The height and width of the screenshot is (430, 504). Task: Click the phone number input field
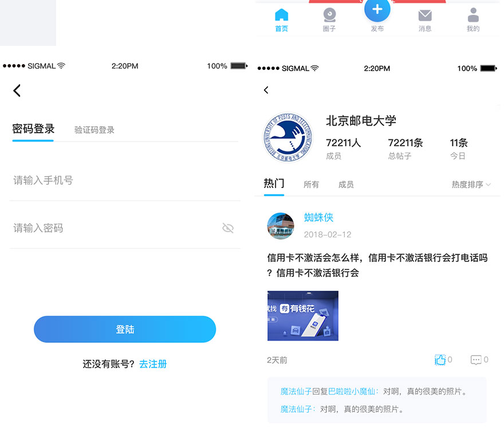pyautogui.click(x=125, y=181)
